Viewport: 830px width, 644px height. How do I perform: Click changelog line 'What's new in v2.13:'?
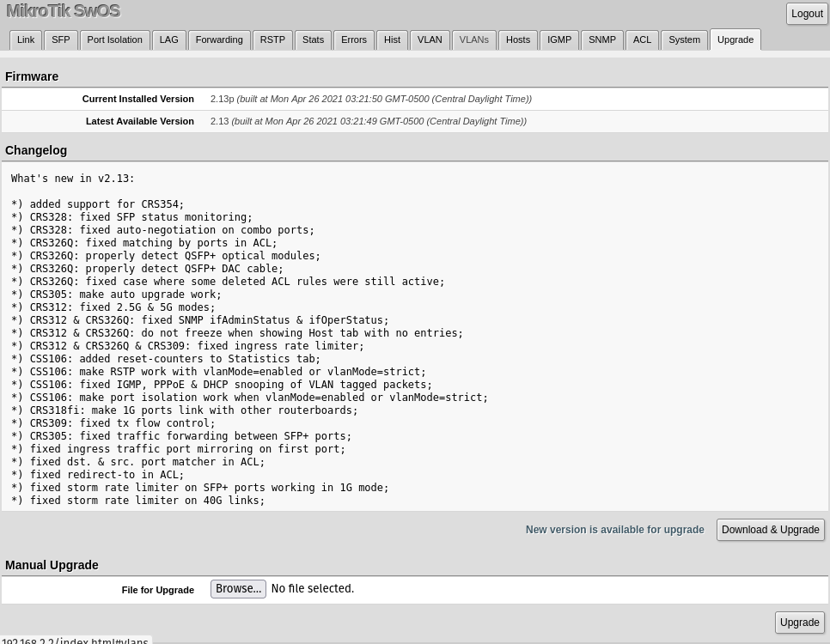[73, 179]
